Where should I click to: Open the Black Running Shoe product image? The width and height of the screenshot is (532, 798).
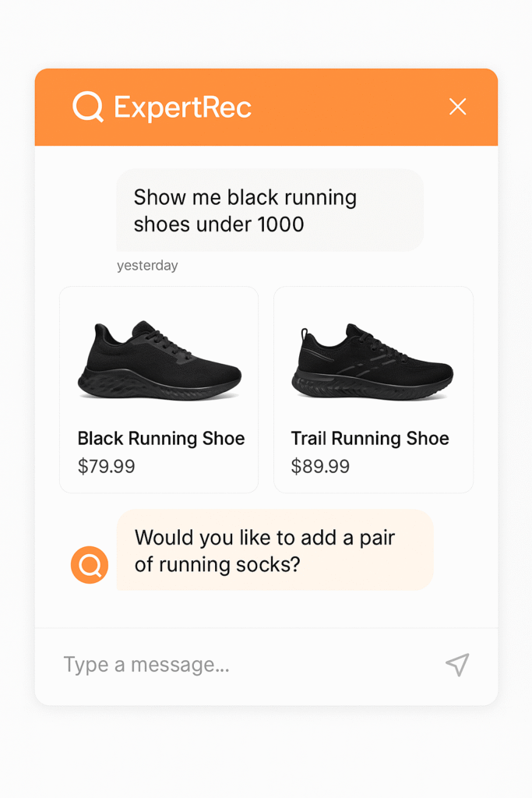pos(160,361)
